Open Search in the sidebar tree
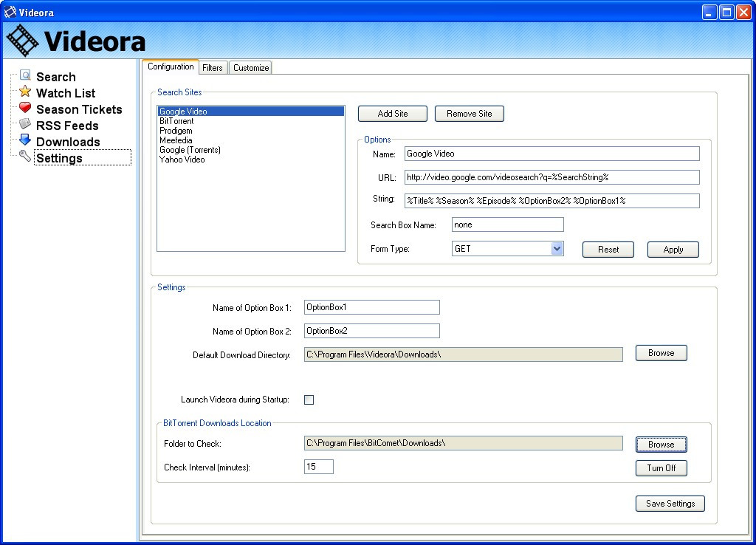Screen dimensions: 756x545 click(56, 77)
